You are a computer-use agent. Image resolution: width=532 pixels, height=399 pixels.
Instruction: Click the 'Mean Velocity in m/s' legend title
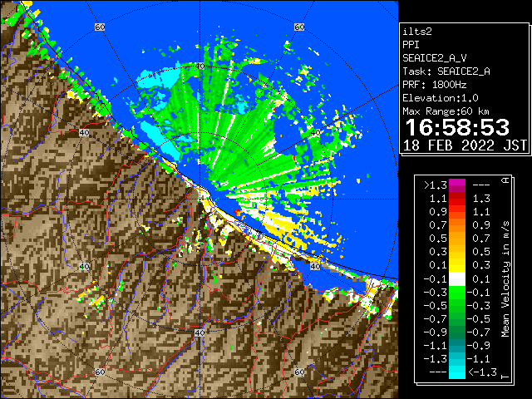[505, 278]
